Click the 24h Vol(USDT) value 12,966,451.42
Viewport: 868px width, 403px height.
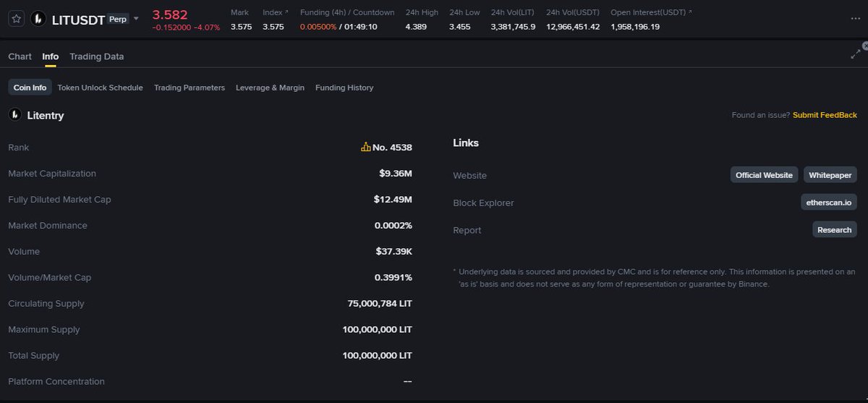[x=573, y=27]
